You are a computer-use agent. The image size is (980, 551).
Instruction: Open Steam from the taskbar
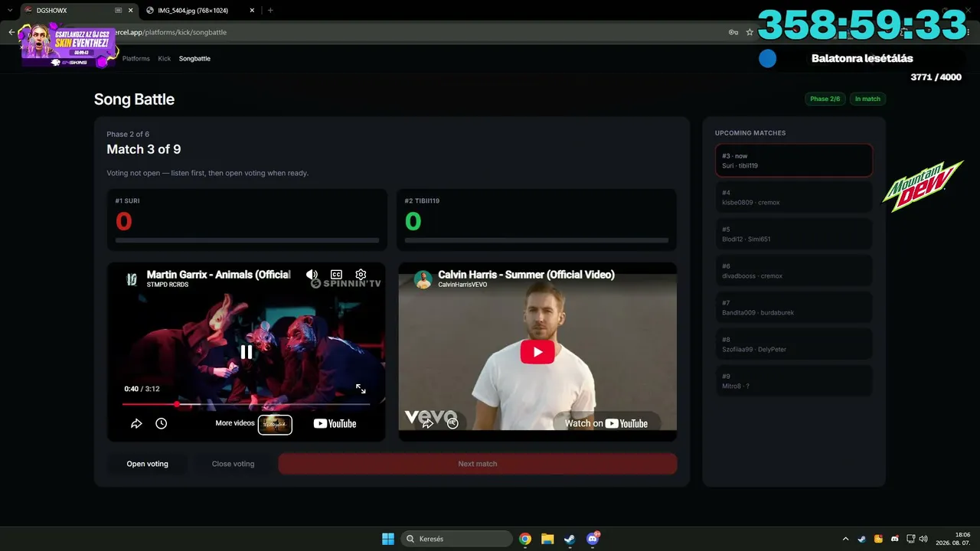click(x=570, y=539)
